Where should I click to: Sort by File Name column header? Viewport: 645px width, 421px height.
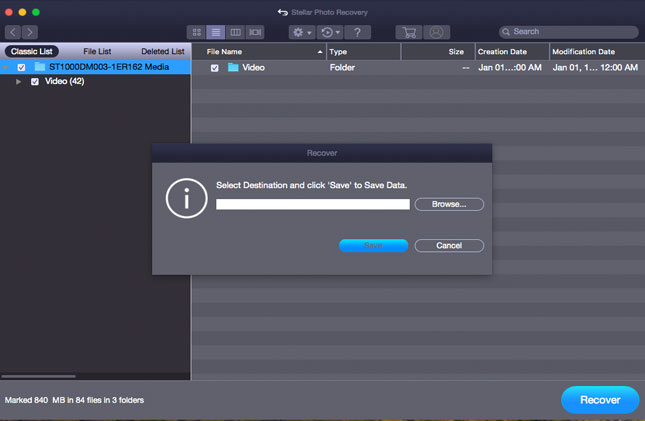click(259, 52)
